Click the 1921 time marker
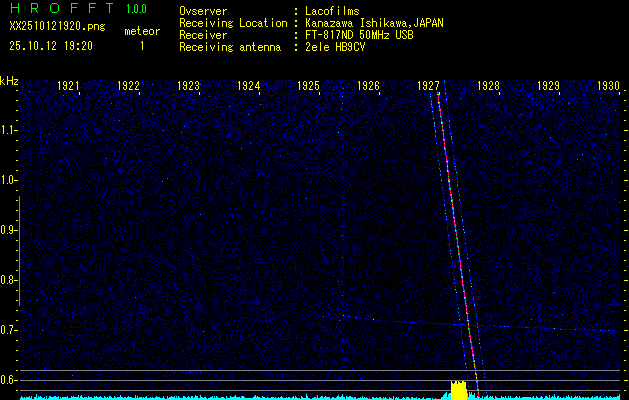Image resolution: width=629 pixels, height=400 pixels. coord(69,86)
